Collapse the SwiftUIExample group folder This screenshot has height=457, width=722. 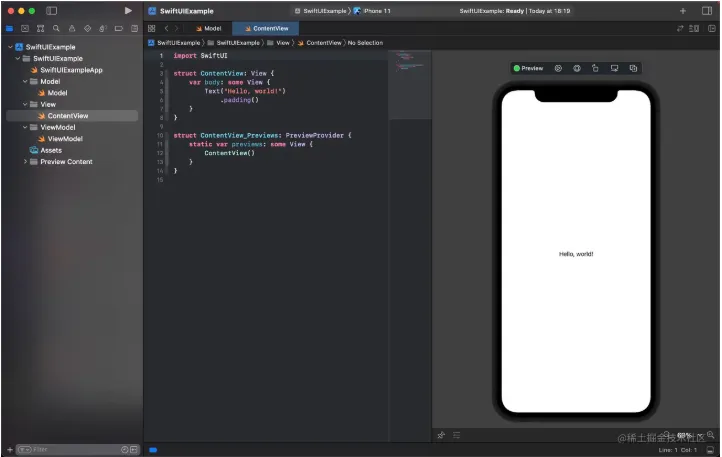click(x=17, y=59)
